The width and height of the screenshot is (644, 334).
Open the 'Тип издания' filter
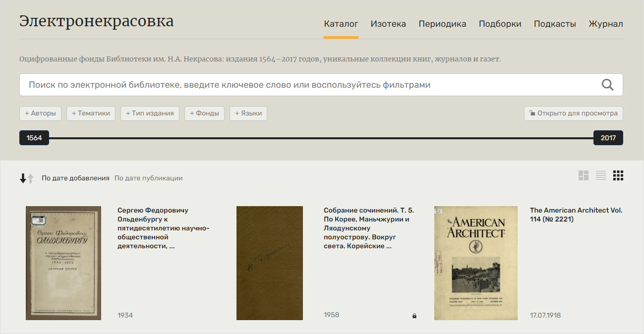coord(150,113)
